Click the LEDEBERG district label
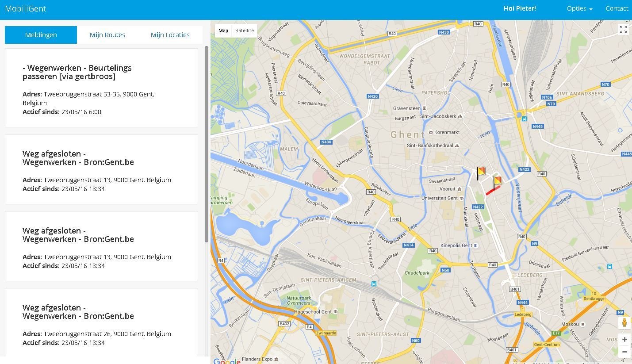Image resolution: width=632 pixels, height=364 pixels. pos(529,275)
